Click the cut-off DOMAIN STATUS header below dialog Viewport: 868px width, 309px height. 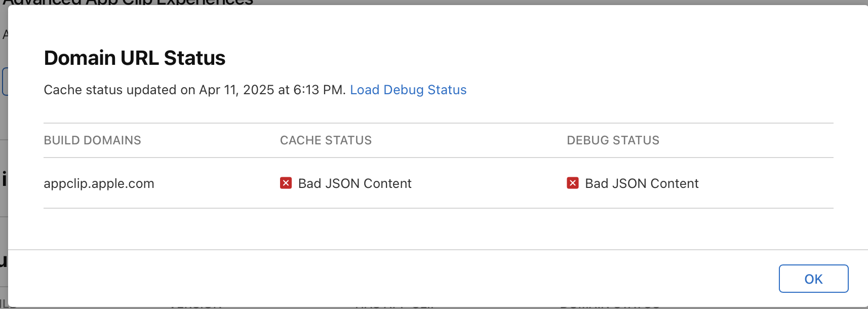pos(610,307)
